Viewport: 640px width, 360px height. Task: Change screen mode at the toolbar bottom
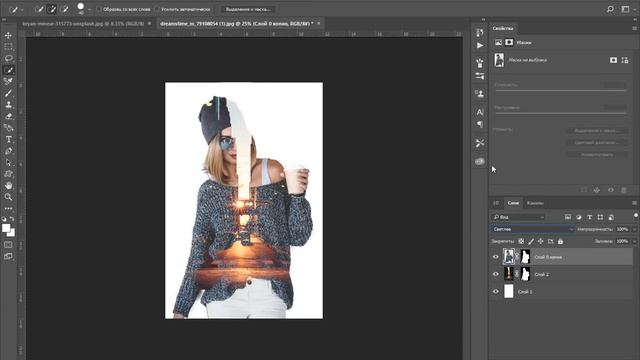point(9,256)
